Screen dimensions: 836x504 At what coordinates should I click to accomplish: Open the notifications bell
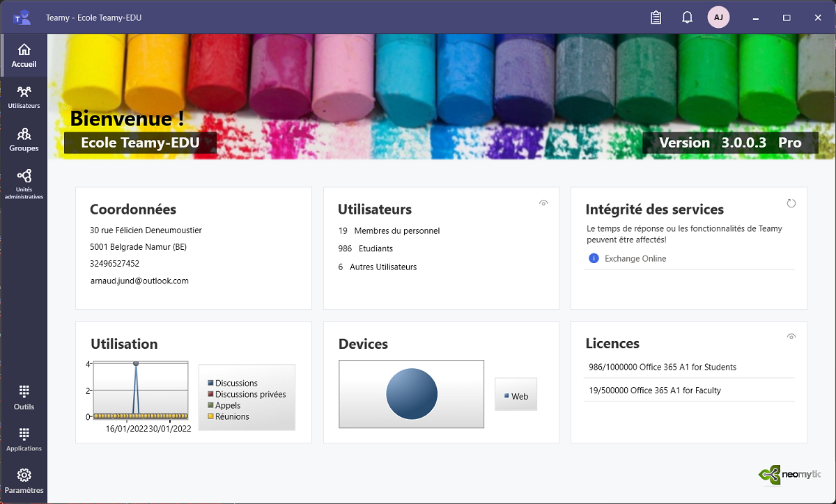[x=687, y=17]
